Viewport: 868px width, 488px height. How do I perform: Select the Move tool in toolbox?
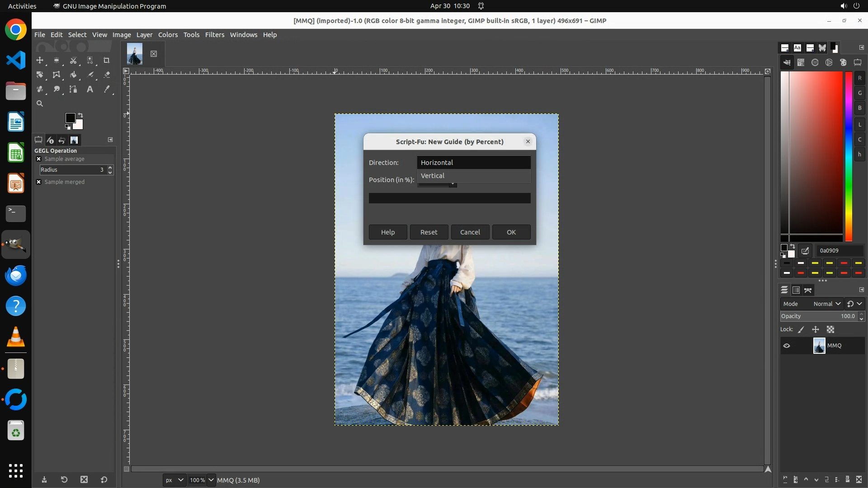[x=40, y=60]
